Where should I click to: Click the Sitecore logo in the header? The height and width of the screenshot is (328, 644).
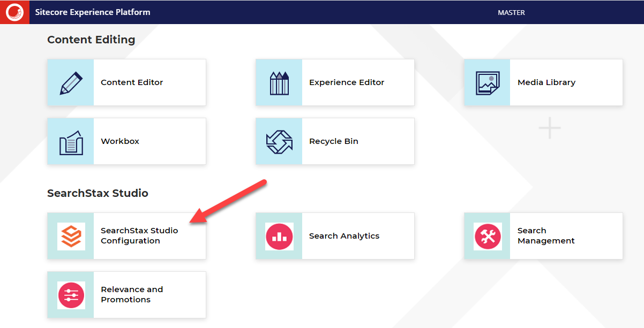tap(14, 12)
